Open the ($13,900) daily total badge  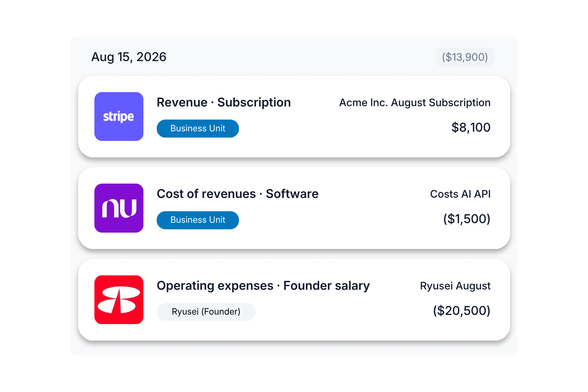(x=465, y=57)
